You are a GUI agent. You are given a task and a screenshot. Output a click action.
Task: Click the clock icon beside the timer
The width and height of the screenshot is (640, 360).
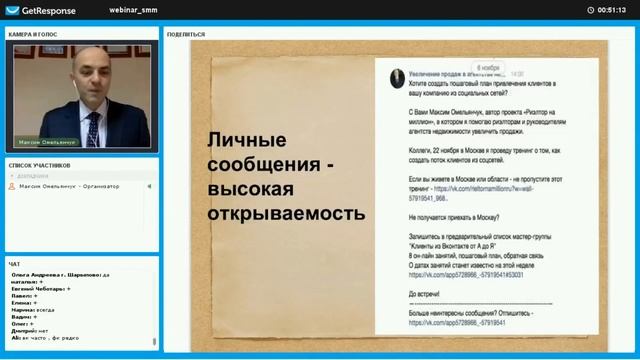[591, 10]
